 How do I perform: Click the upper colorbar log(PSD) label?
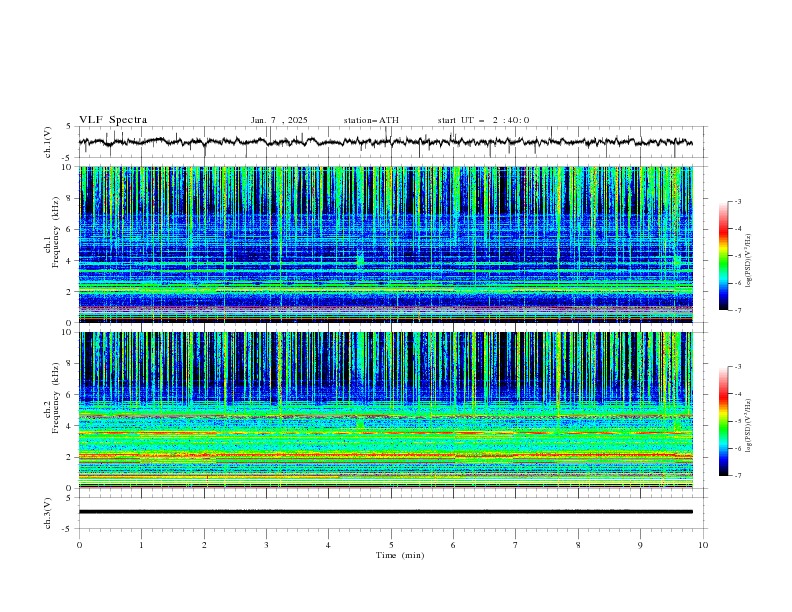point(748,262)
